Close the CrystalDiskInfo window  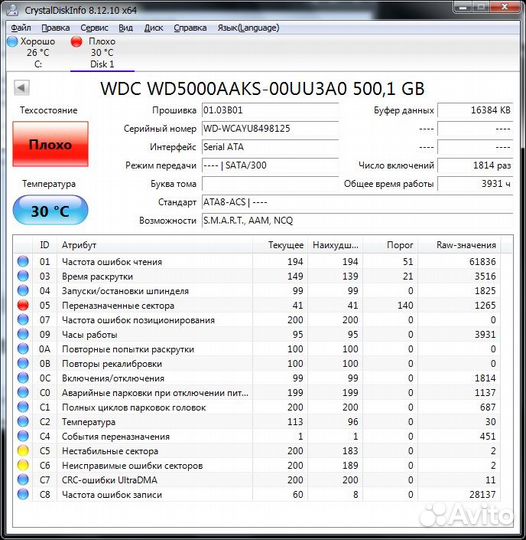pyautogui.click(x=505, y=7)
